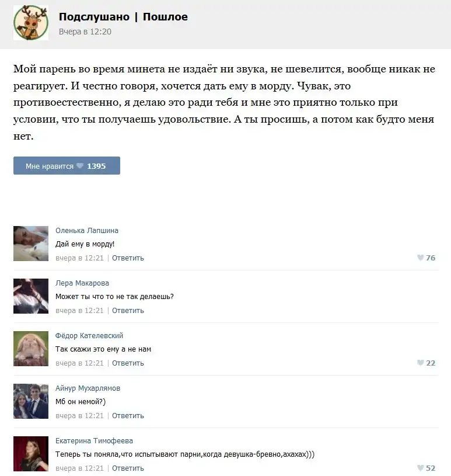Image resolution: width=451 pixels, height=476 pixels.
Task: Open Айнур Мухарлямов's profile link
Action: (88, 388)
